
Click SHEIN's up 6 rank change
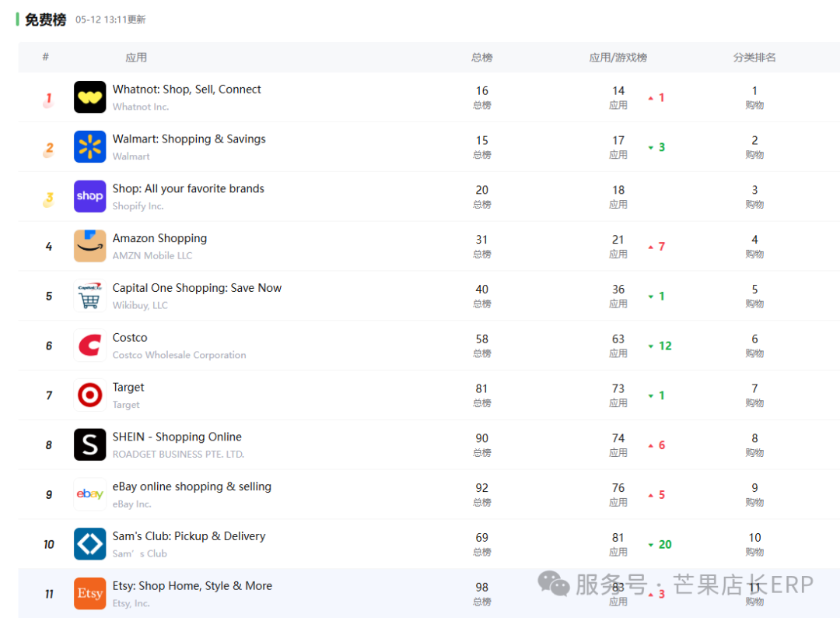(656, 445)
